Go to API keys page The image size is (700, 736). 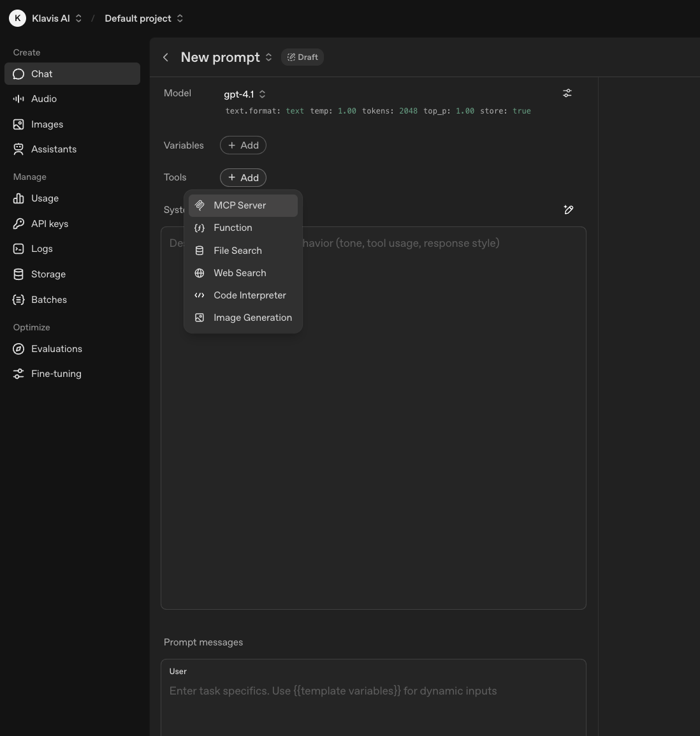click(72, 224)
